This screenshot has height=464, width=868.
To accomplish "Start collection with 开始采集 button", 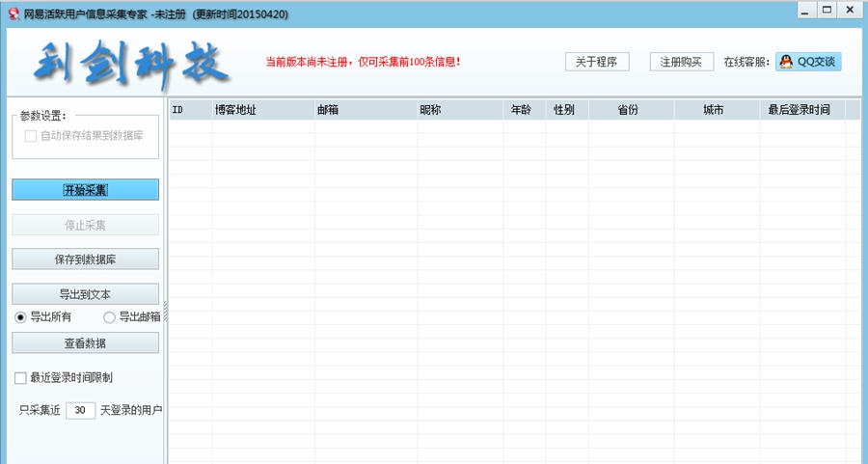I will click(x=85, y=189).
